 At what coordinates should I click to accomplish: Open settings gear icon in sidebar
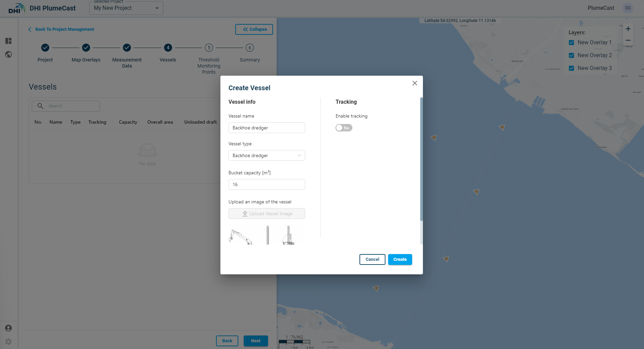pos(8,342)
